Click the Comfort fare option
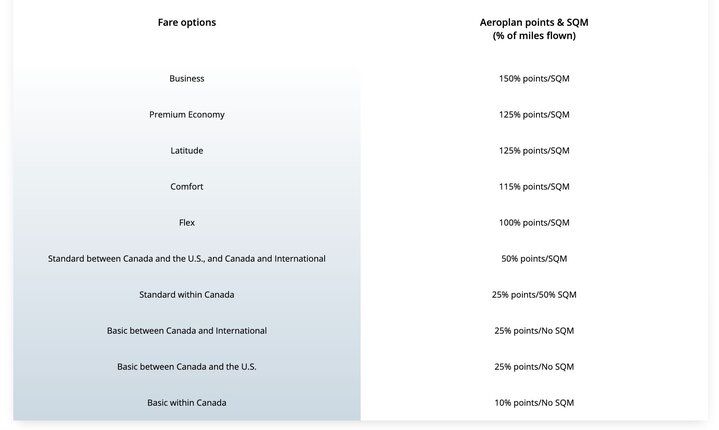This screenshot has height=430, width=719. point(187,186)
